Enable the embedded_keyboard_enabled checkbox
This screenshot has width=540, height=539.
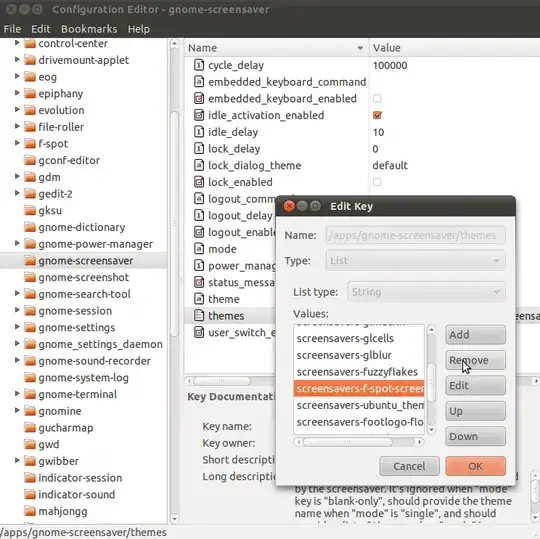[x=377, y=99]
